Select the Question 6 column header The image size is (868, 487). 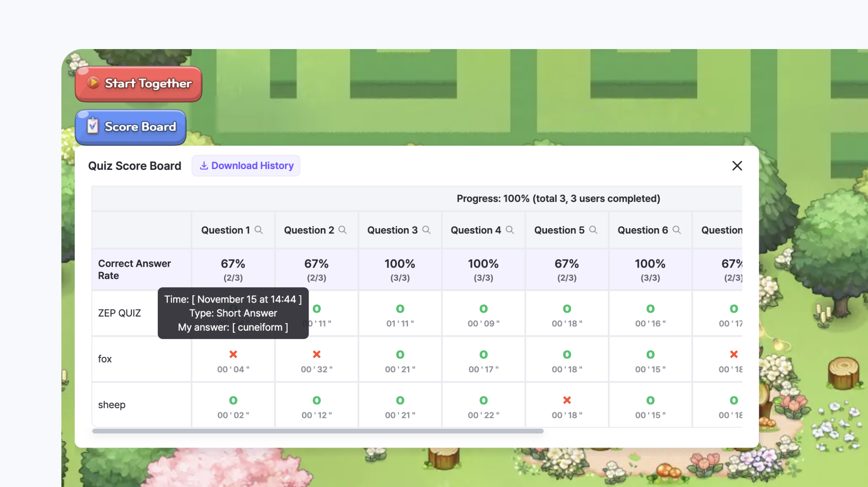click(642, 230)
